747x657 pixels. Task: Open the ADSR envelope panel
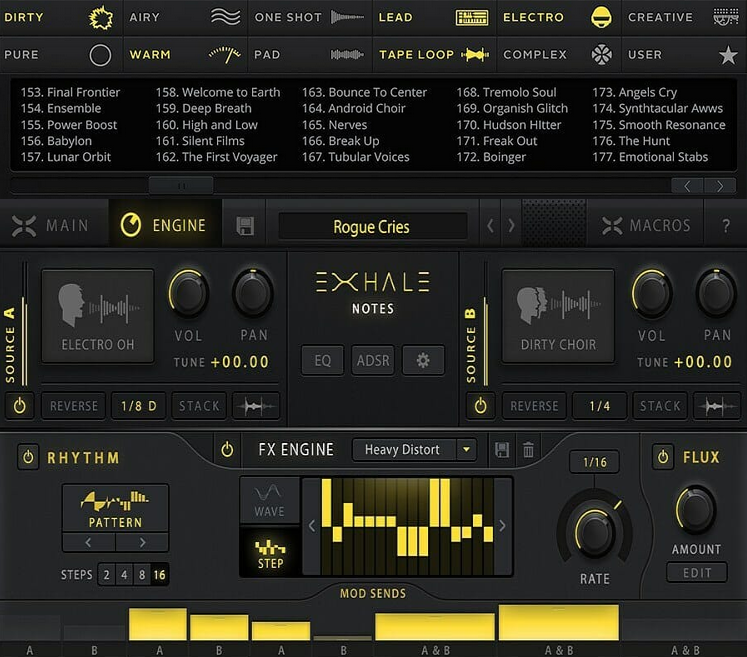coord(373,360)
